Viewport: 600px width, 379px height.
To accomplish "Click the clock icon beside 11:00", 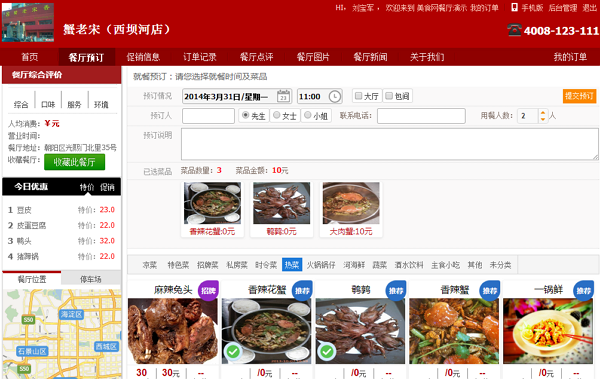I will (335, 96).
